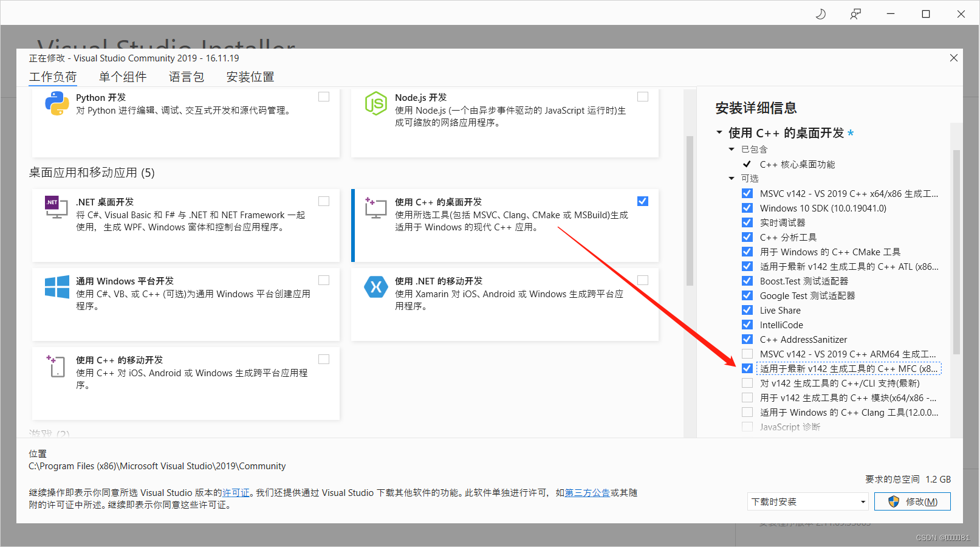Click the shield icon on the Modify button
Image resolution: width=980 pixels, height=547 pixels.
pyautogui.click(x=894, y=501)
